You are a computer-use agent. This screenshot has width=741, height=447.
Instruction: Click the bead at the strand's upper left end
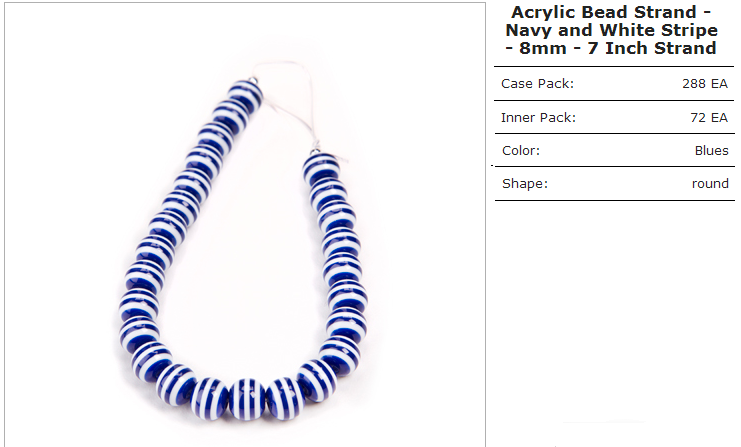244,97
